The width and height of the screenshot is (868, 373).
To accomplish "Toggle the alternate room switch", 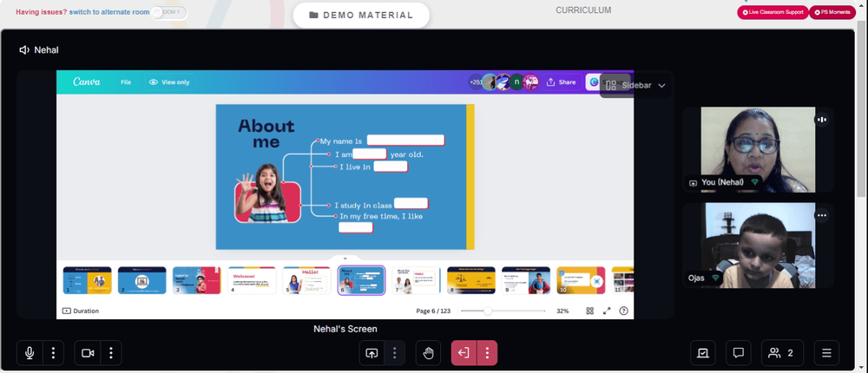I will (169, 12).
